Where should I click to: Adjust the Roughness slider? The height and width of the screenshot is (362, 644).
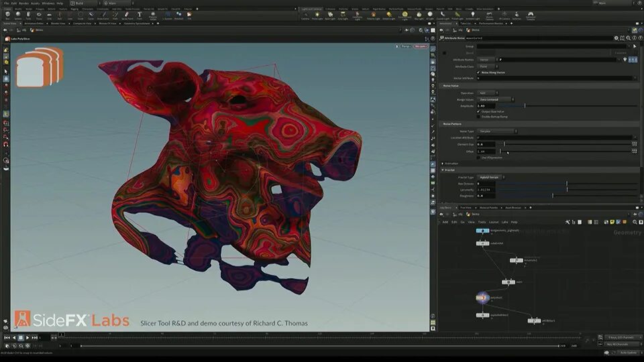(x=567, y=196)
